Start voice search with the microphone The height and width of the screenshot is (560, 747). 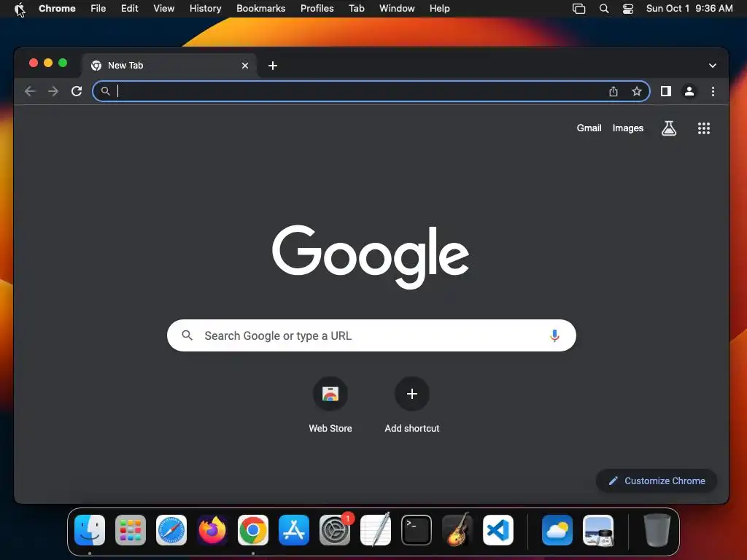(x=554, y=335)
